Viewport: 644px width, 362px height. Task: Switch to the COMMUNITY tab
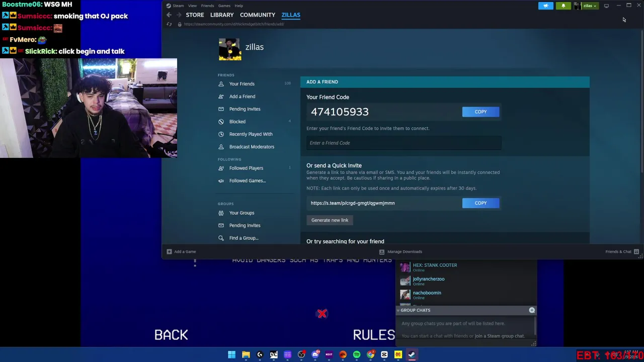(x=258, y=15)
